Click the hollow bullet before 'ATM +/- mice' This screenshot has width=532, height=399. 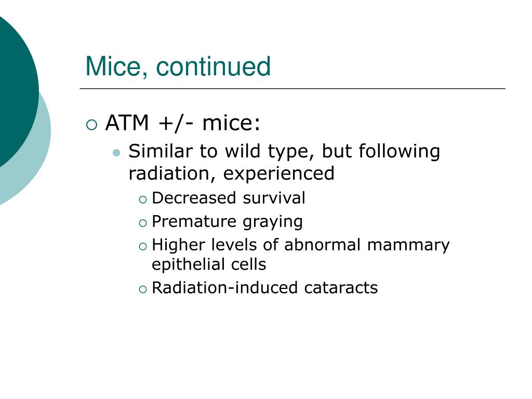(x=91, y=125)
